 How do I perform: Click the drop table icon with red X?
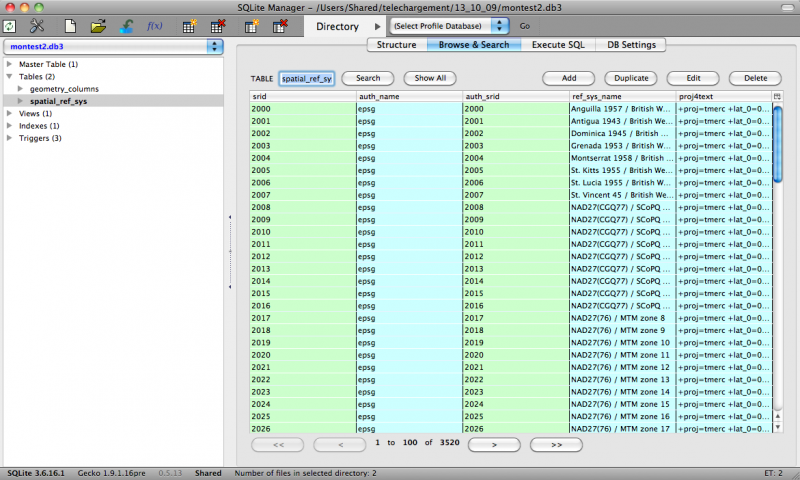(218, 26)
